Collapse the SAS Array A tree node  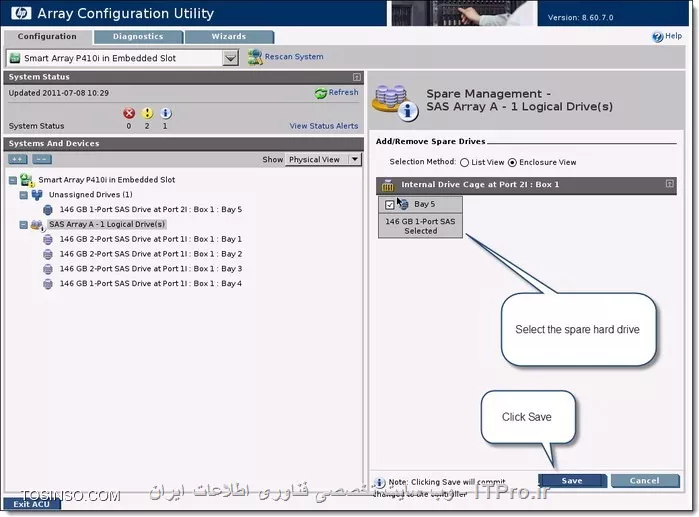click(24, 225)
